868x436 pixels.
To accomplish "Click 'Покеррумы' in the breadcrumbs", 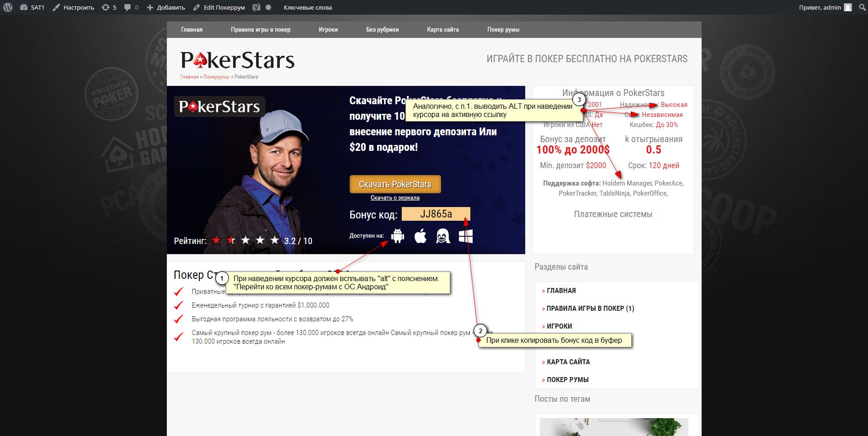I will pyautogui.click(x=216, y=77).
